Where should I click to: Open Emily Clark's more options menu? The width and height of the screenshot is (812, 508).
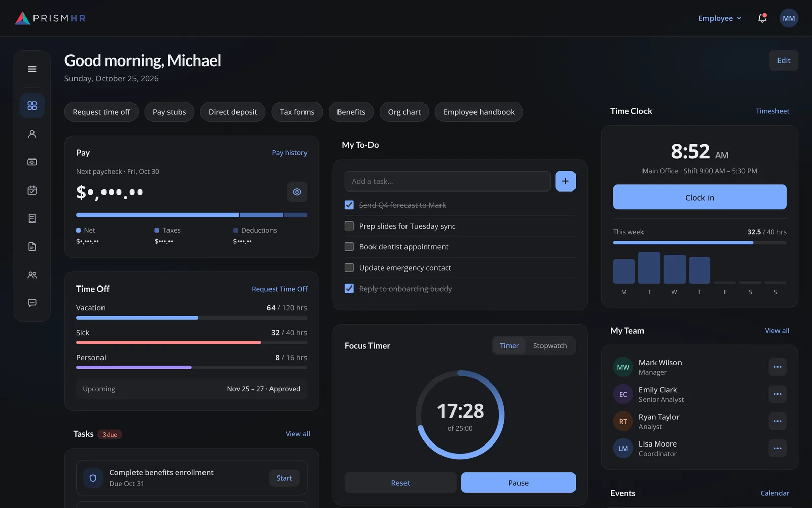click(777, 394)
